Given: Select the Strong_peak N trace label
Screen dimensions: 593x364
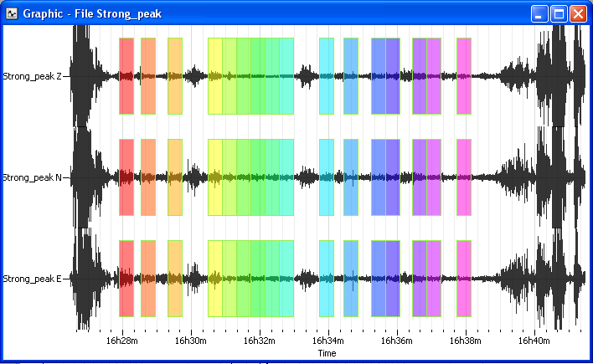Looking at the screenshot, I should click(x=32, y=177).
